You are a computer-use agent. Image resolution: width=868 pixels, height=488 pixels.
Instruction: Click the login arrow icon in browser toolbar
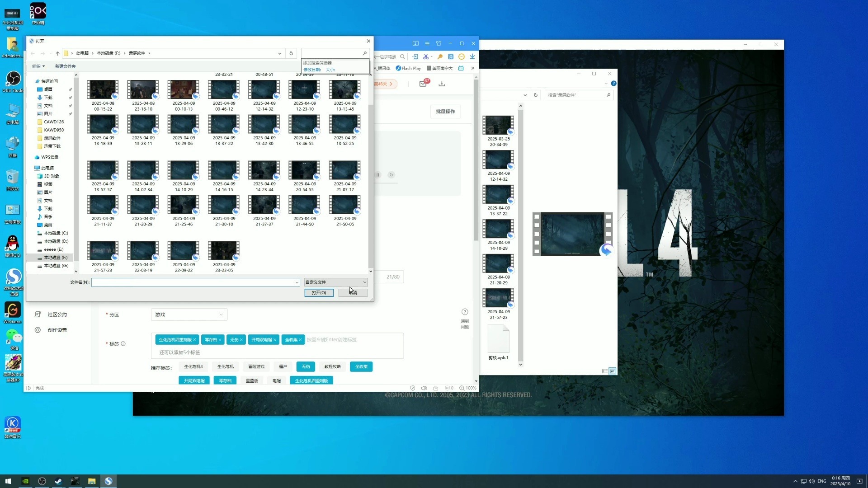tap(415, 56)
